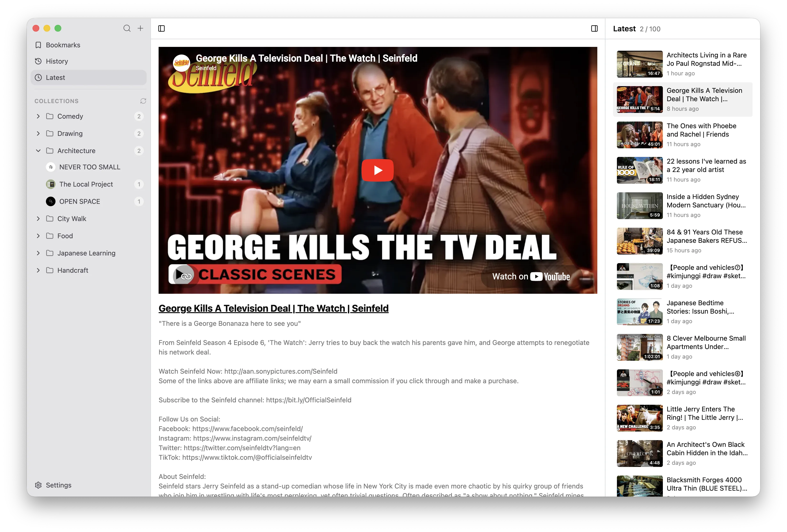The width and height of the screenshot is (787, 532).
Task: Click The Local Project channel avatar
Action: [x=51, y=184]
